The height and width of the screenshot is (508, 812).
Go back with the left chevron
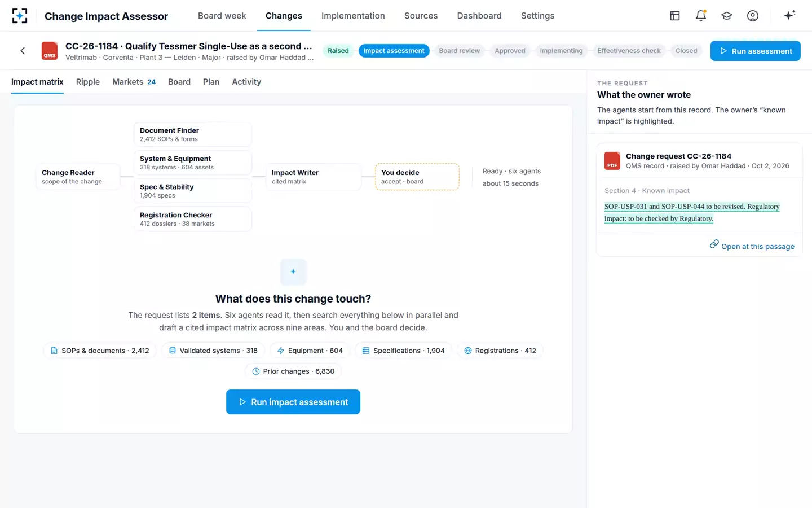(23, 51)
